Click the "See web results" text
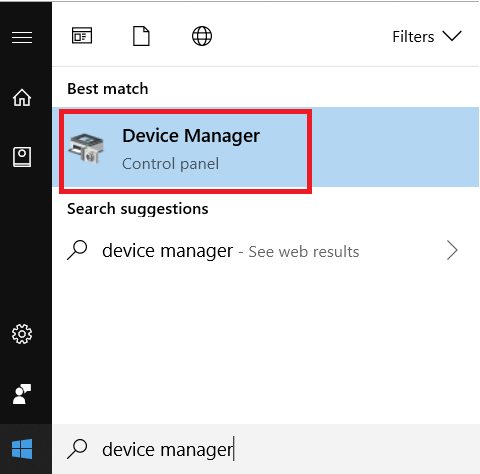Viewport: 480px width, 474px height. tap(304, 252)
